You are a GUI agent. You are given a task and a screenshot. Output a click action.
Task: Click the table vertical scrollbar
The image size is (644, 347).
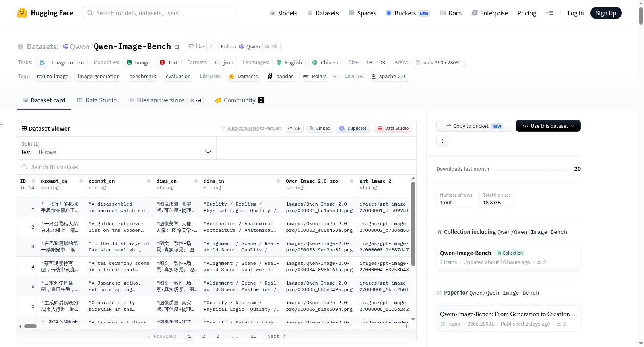413,224
